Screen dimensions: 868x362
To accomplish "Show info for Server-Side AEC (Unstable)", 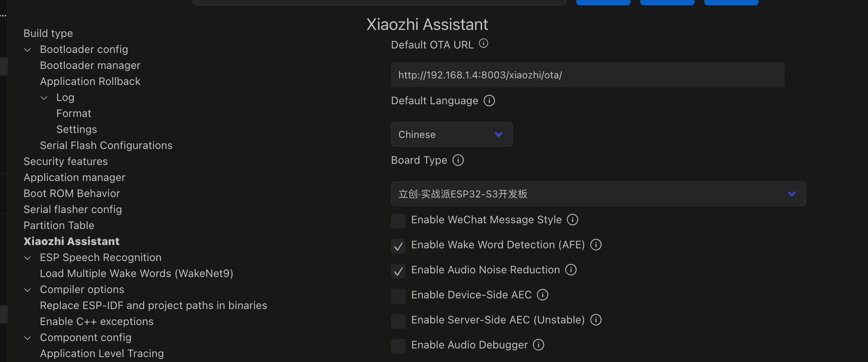I will click(x=596, y=320).
